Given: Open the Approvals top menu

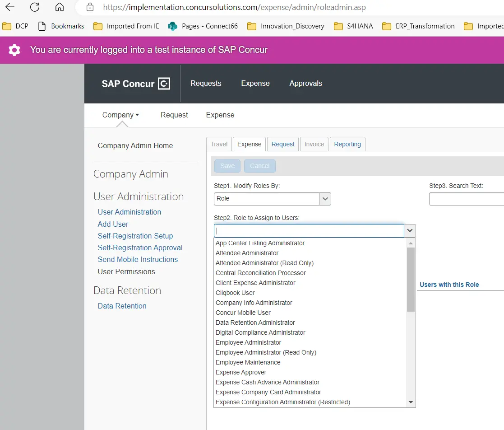Looking at the screenshot, I should pyautogui.click(x=305, y=84).
